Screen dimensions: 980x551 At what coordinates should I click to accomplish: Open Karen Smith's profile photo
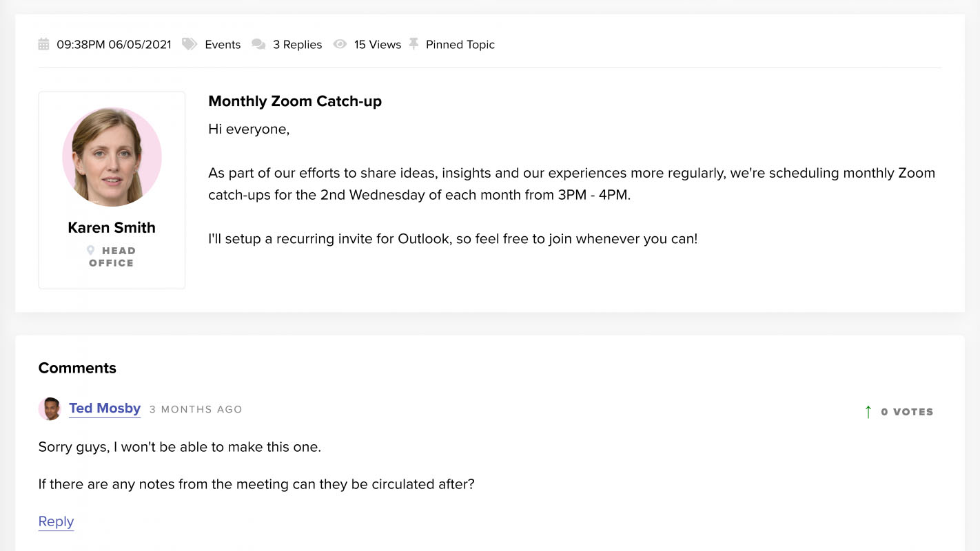(112, 156)
